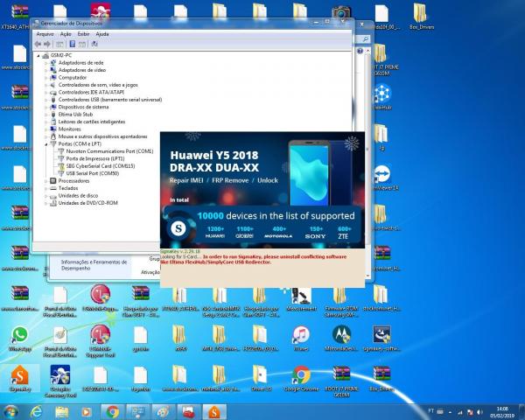
Task: Open the Ajuda menu
Action: tap(102, 34)
